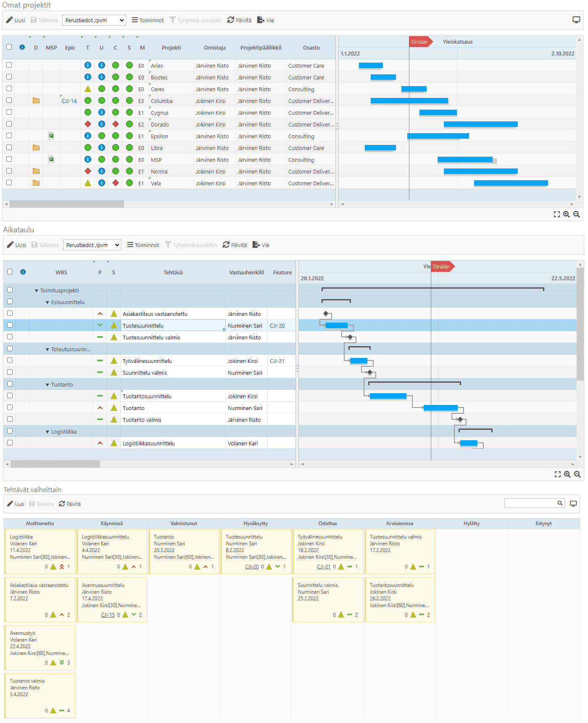Refresh the Tehtävät vaiheittain board with Päivitä
The image size is (588, 723).
[70, 504]
